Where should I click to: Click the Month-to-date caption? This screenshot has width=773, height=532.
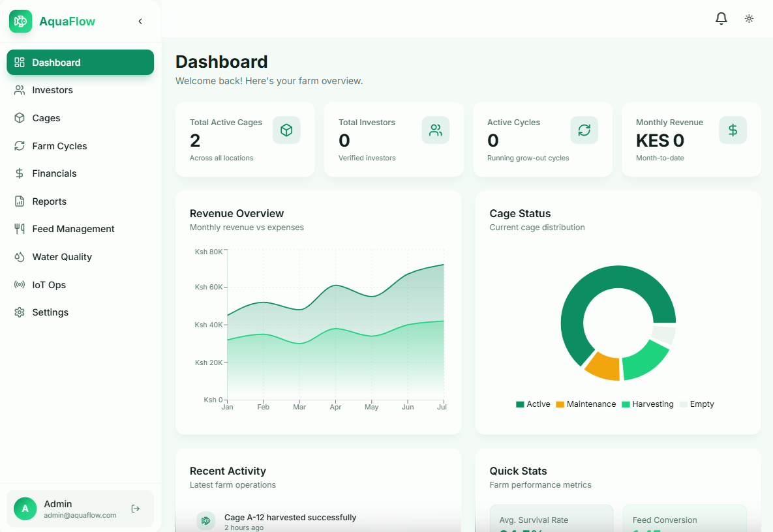659,158
